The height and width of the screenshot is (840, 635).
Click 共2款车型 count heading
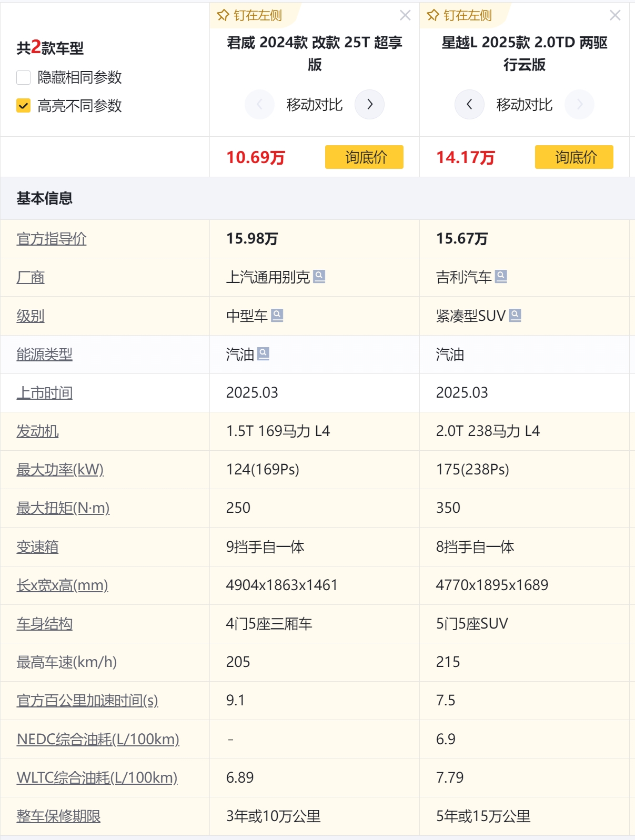[50, 48]
